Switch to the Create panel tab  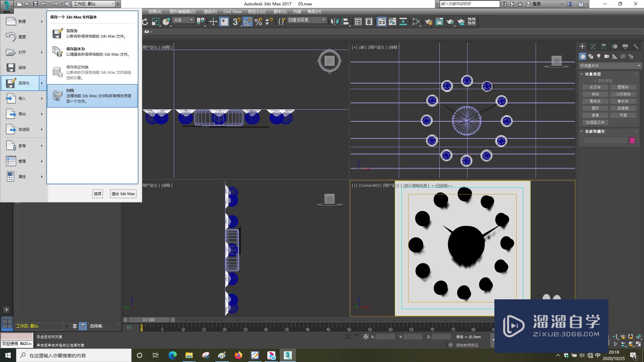coord(582,47)
